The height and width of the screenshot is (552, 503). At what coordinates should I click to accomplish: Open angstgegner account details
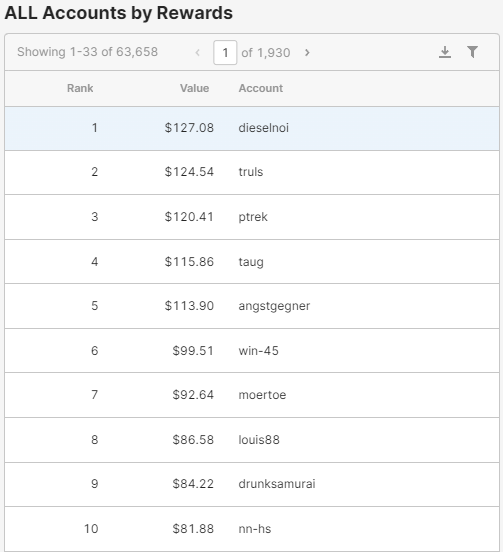274,306
